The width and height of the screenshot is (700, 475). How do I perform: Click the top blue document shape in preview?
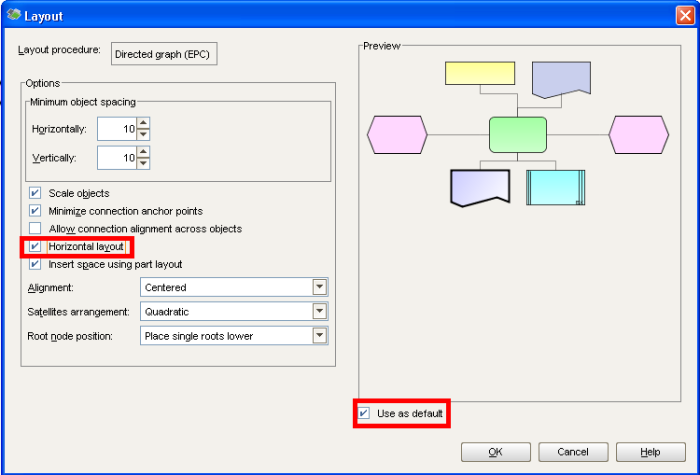tap(562, 79)
